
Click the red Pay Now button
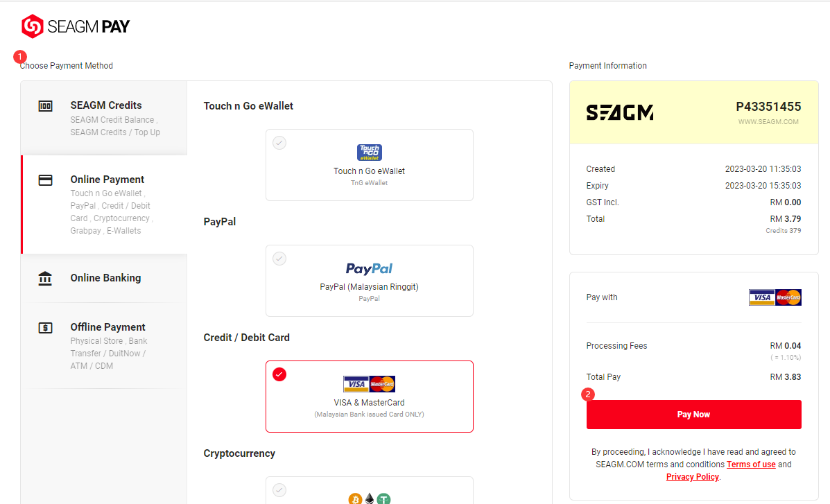coord(693,415)
